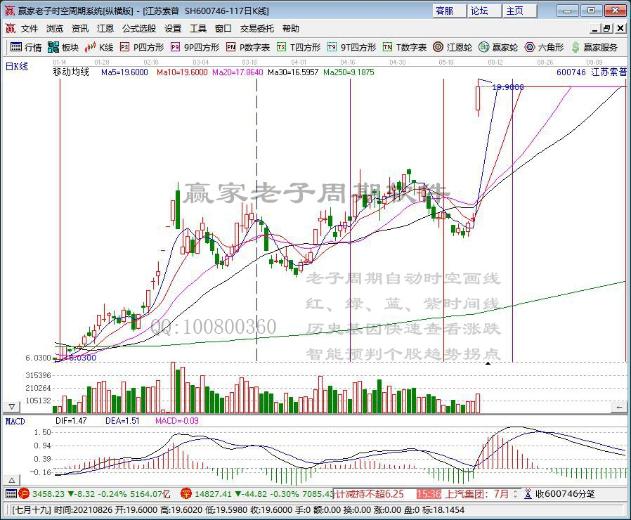Select the 9P四方形 tool icon
Screen dimensions: 631x520
(175, 47)
